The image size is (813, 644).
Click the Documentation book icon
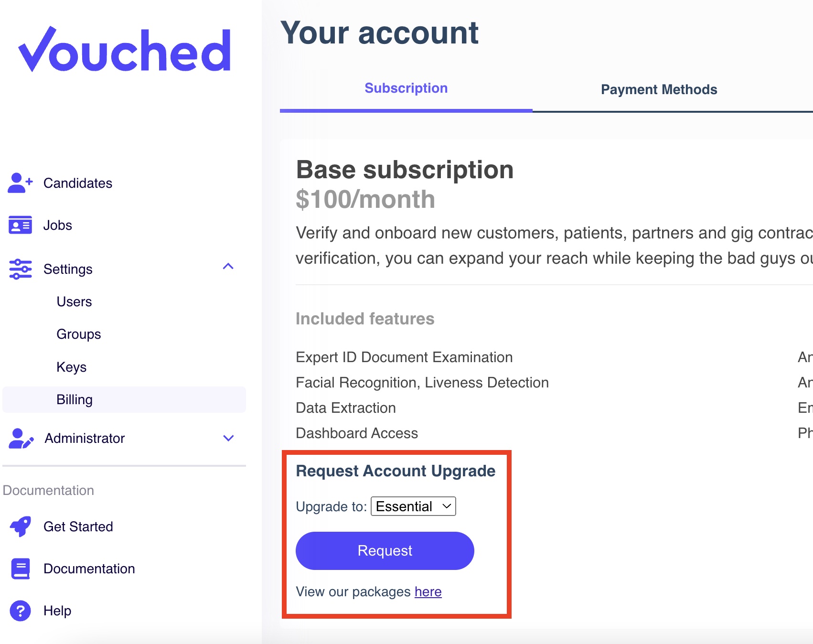pyautogui.click(x=21, y=569)
